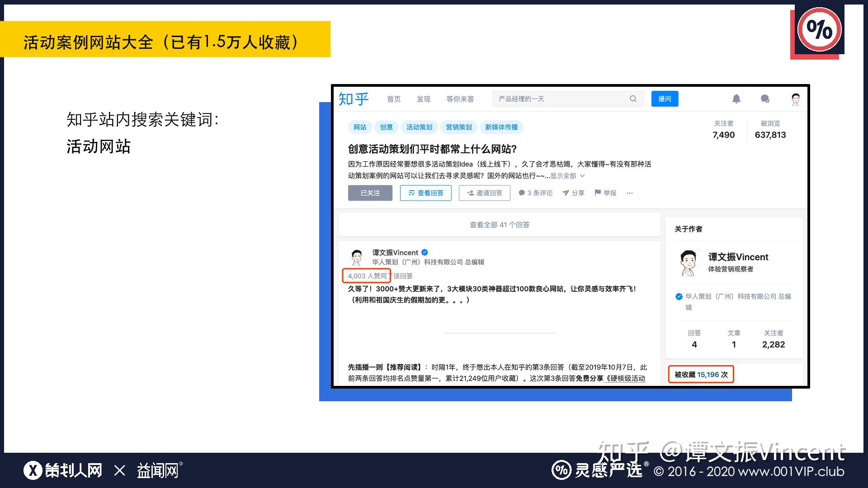Select the 活动策划 topic tag
Viewport: 868px width, 488px height.
pos(419,127)
